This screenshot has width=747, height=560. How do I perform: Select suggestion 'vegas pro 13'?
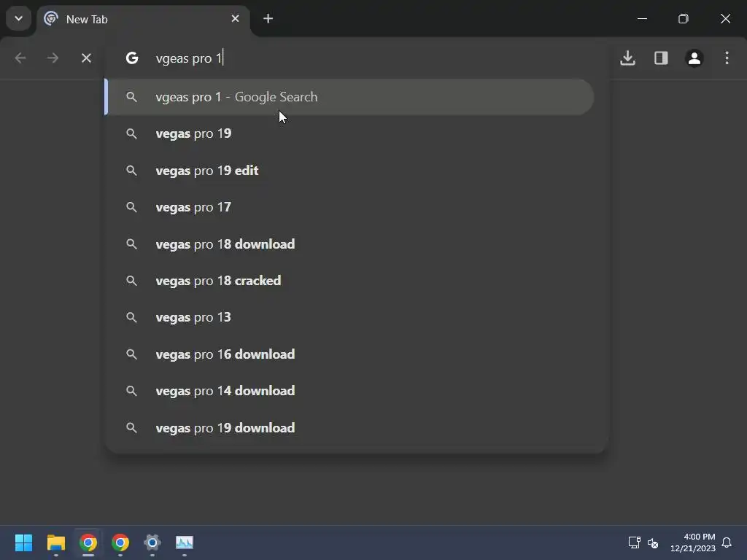point(349,318)
